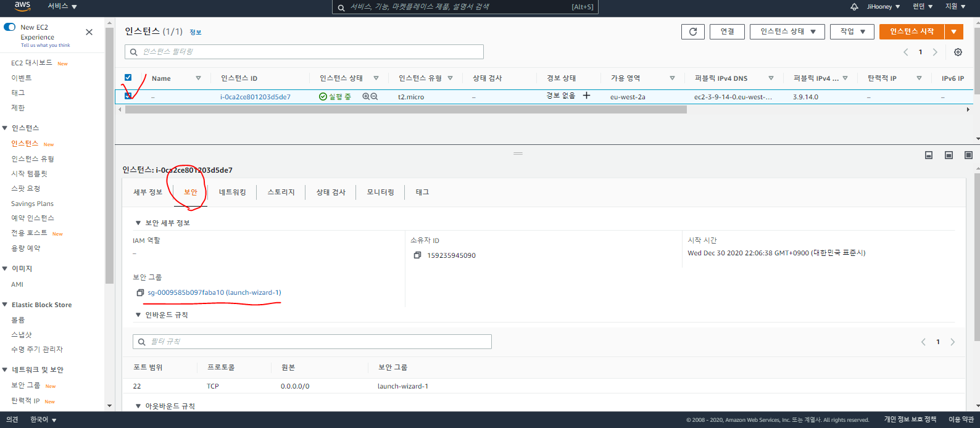980x428 pixels.
Task: Focus the top services search box
Action: [x=465, y=7]
